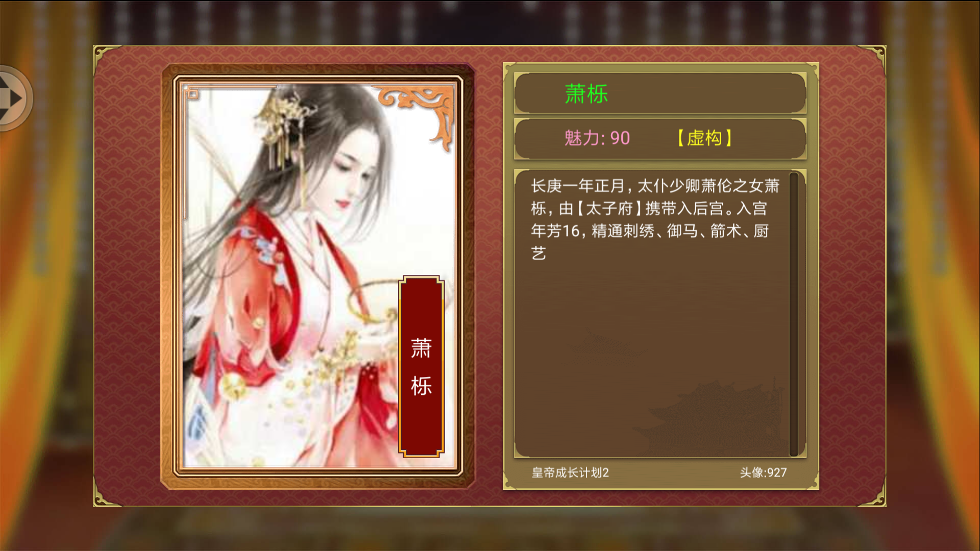980x551 pixels.
Task: Click the green 萧栎 name header
Action: point(586,94)
